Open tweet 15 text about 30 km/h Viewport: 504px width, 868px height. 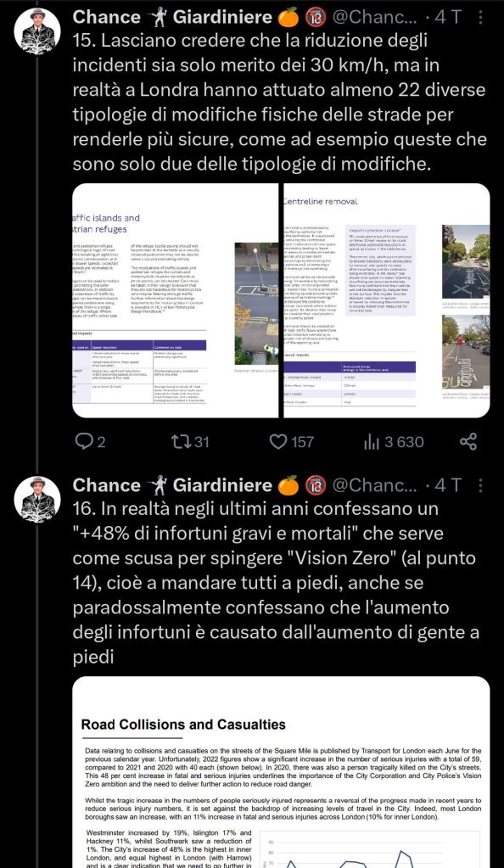click(x=280, y=103)
